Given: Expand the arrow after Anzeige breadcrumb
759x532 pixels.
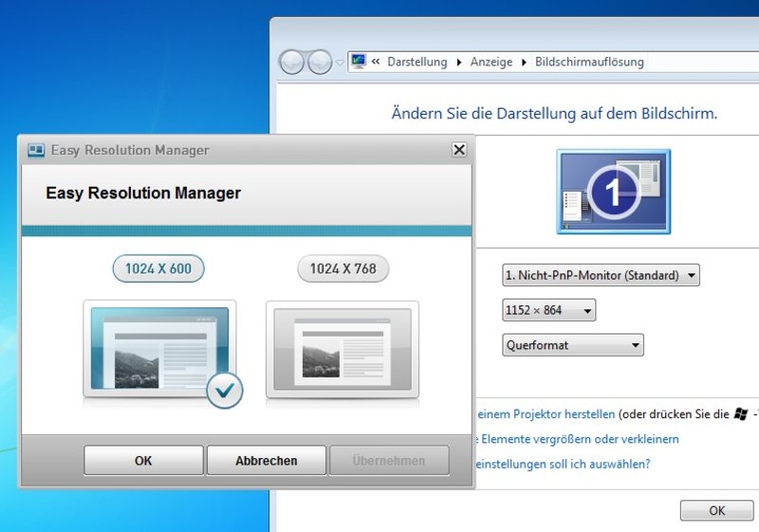Looking at the screenshot, I should (524, 63).
